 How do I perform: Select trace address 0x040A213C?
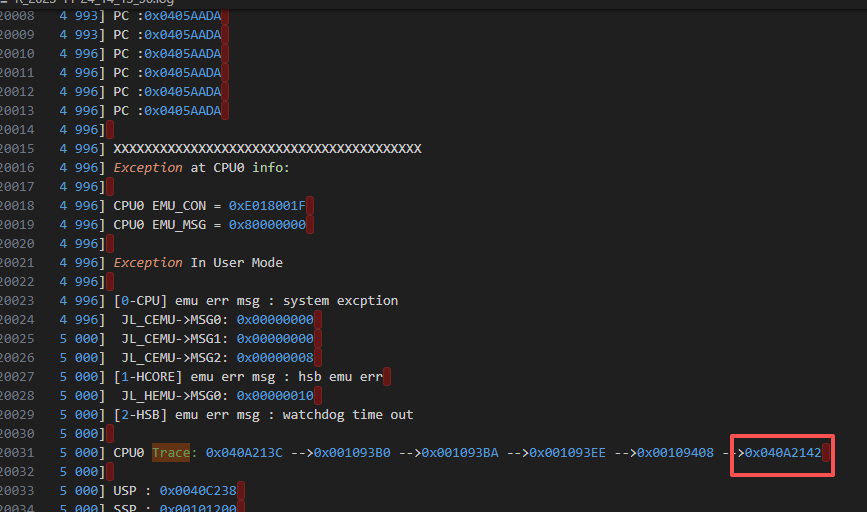[244, 453]
